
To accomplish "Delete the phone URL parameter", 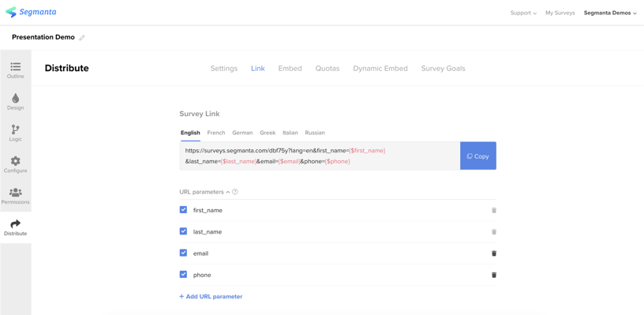I will [494, 276].
